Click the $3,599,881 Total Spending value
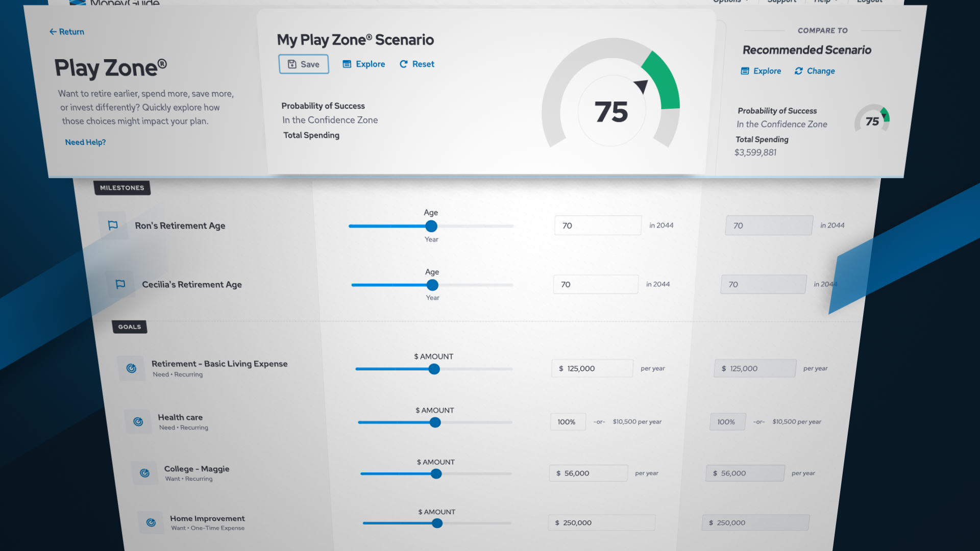 755,152
